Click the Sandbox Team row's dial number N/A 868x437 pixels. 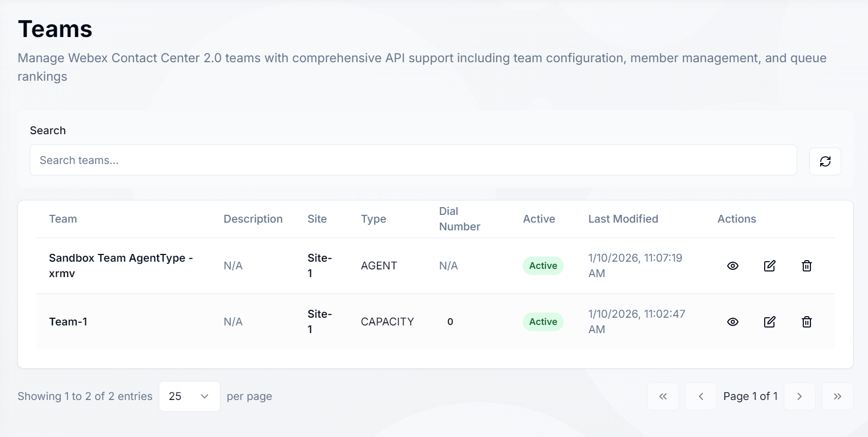448,266
